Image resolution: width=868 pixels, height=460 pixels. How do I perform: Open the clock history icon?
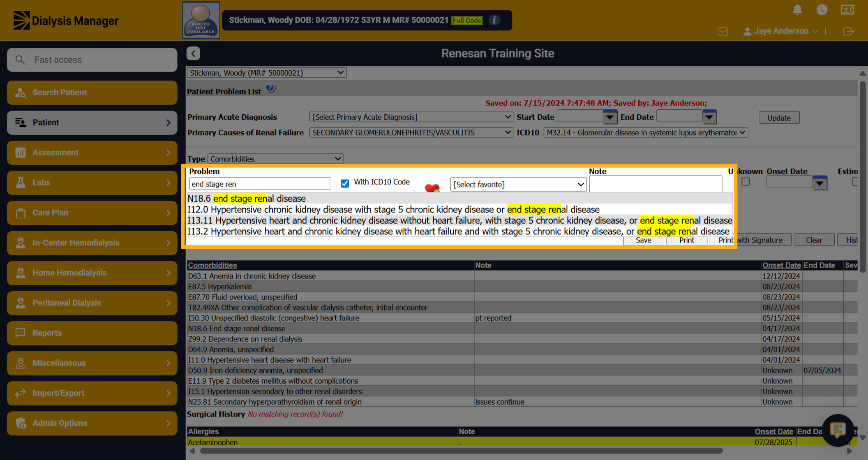pyautogui.click(x=822, y=10)
